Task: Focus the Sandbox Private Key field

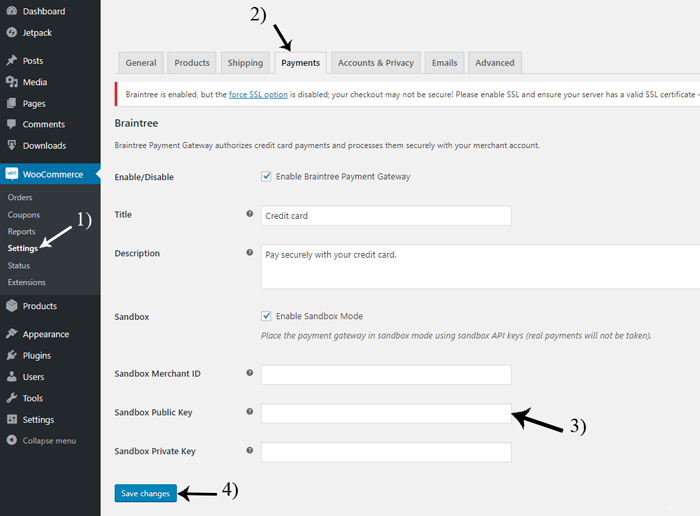Action: 386,452
